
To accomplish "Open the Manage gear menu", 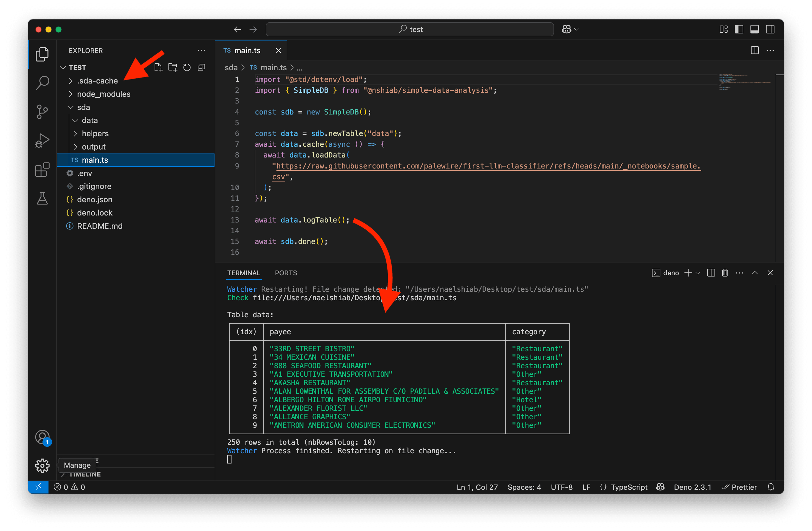I will coord(42,465).
